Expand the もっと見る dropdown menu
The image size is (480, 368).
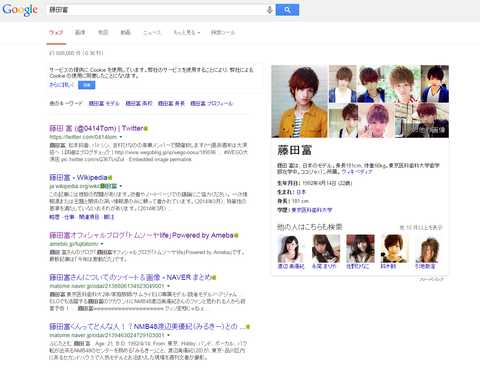coord(187,32)
